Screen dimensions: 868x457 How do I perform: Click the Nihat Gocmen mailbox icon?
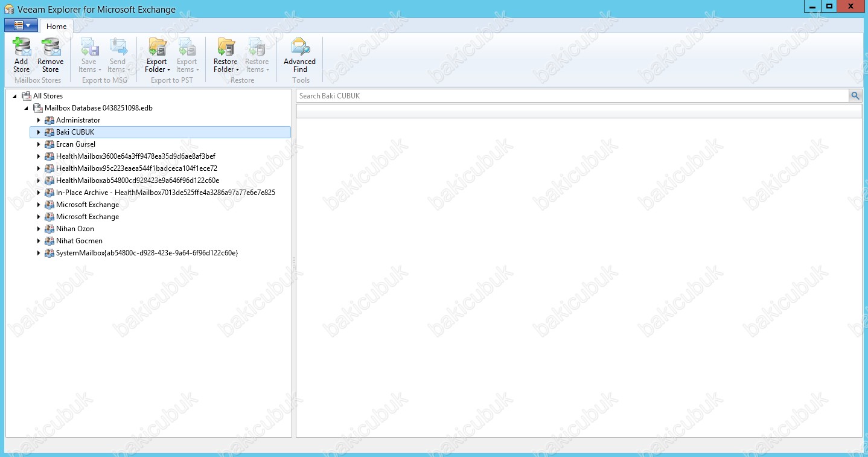click(x=49, y=241)
